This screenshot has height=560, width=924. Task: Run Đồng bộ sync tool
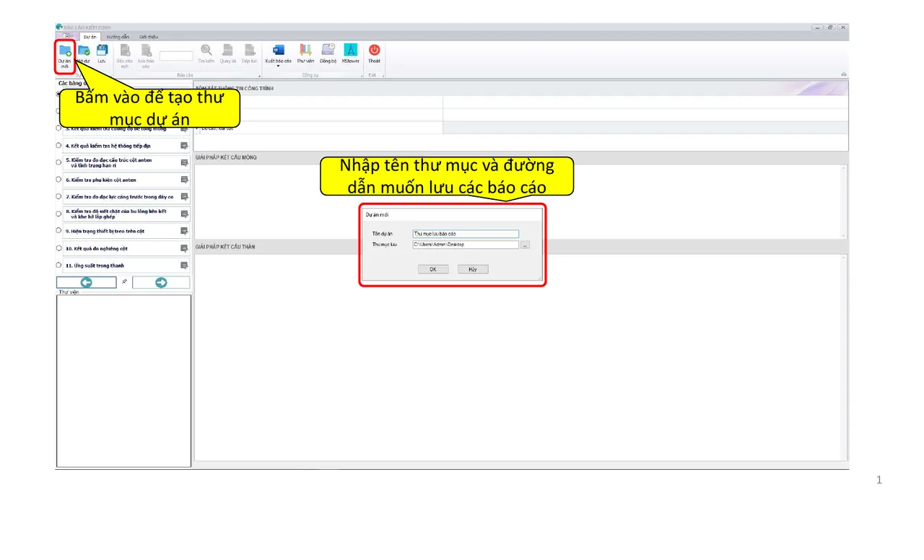click(328, 53)
